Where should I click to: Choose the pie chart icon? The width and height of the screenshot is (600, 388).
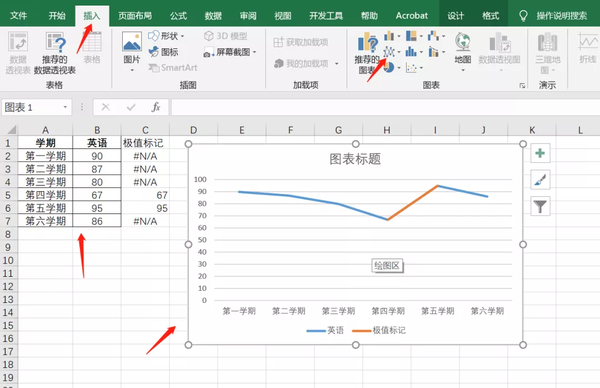(389, 68)
